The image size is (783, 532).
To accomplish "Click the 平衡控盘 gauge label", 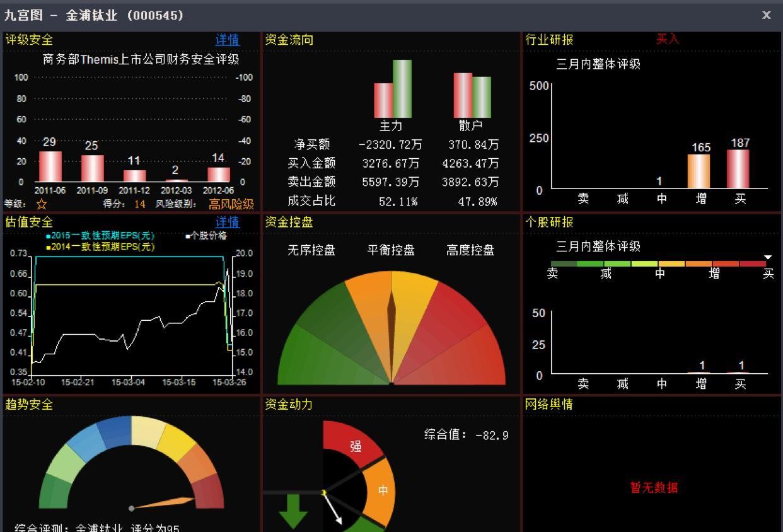I will tap(391, 250).
